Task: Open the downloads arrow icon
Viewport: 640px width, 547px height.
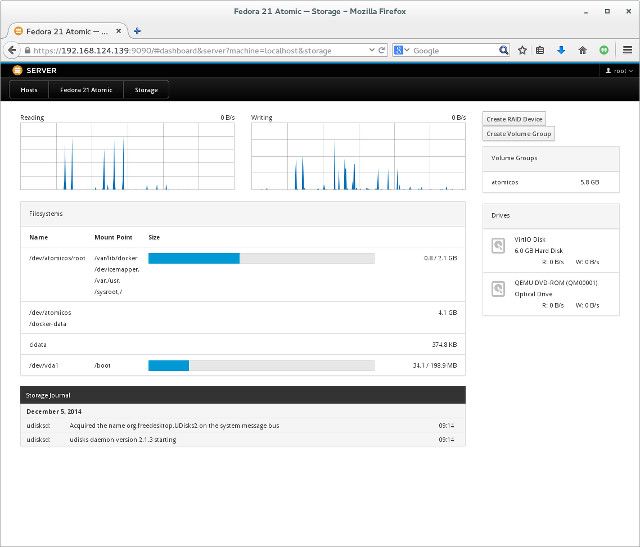Action: click(561, 50)
